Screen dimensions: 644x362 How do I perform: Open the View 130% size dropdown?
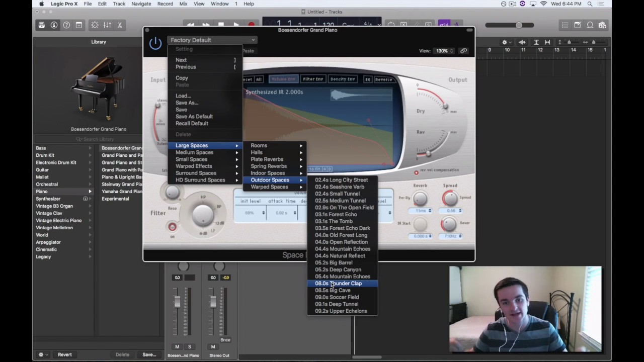click(x=445, y=51)
